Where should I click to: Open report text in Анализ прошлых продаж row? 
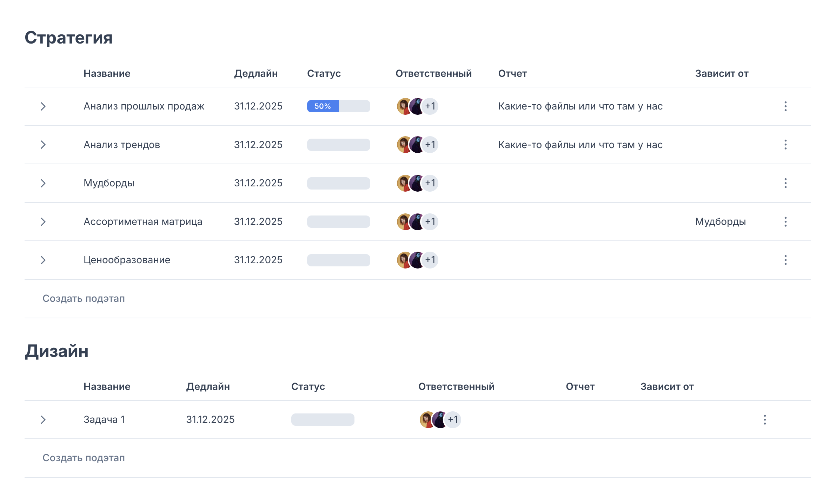[x=580, y=106]
